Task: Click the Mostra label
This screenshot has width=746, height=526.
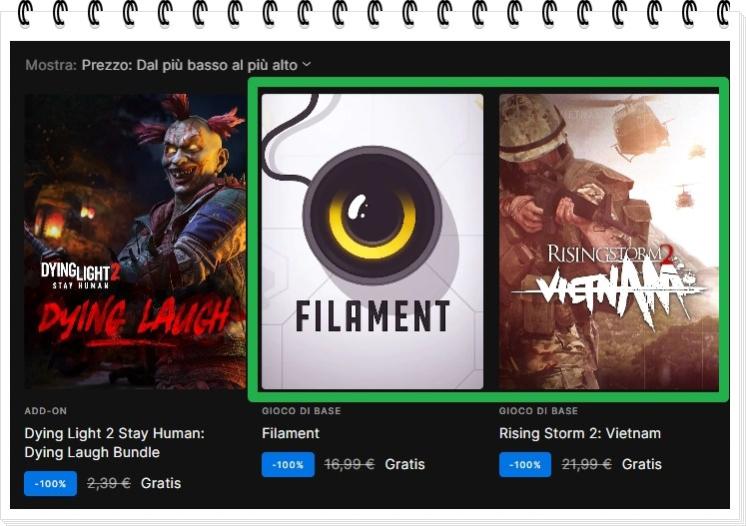Action: tap(50, 64)
